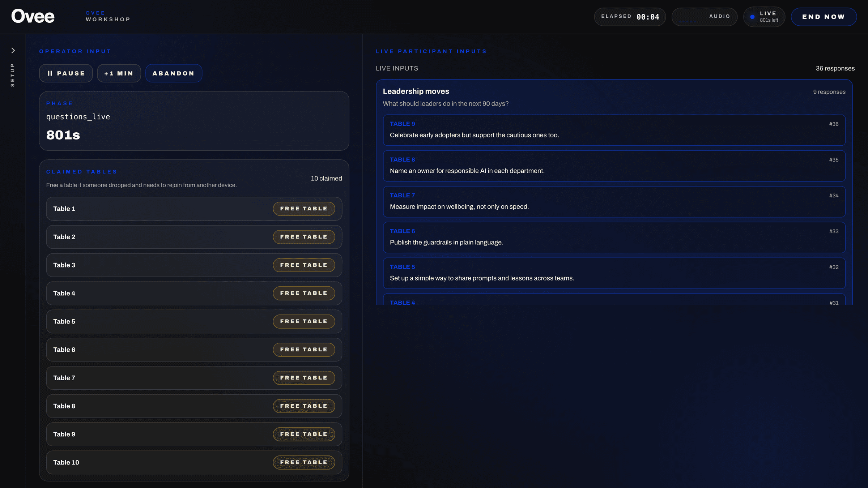868x488 pixels.
Task: Free Table 5
Action: [304, 322]
